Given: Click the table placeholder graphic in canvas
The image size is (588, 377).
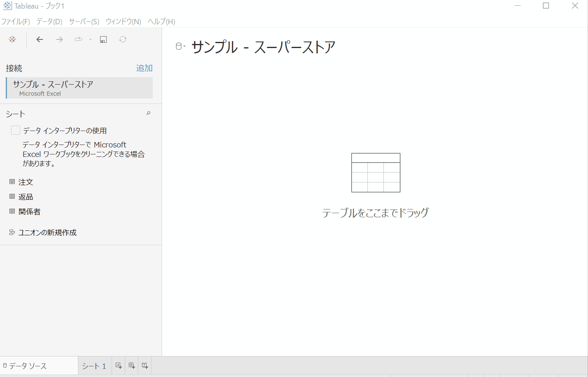Looking at the screenshot, I should click(x=376, y=172).
